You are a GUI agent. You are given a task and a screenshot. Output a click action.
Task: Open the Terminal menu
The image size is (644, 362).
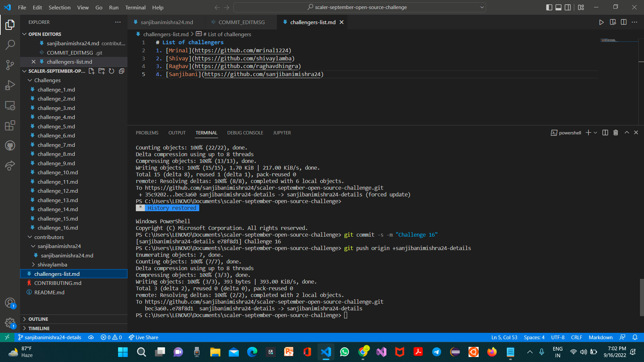point(135,7)
